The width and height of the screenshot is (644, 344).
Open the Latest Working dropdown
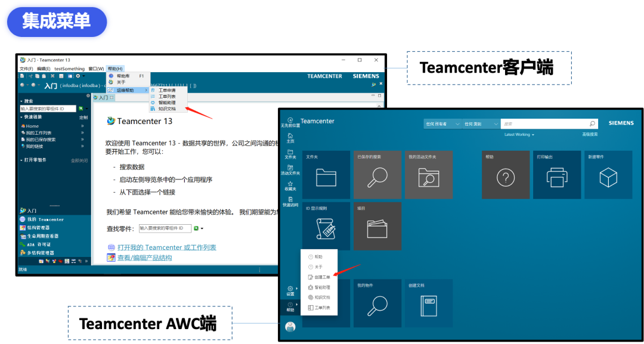pyautogui.click(x=518, y=135)
